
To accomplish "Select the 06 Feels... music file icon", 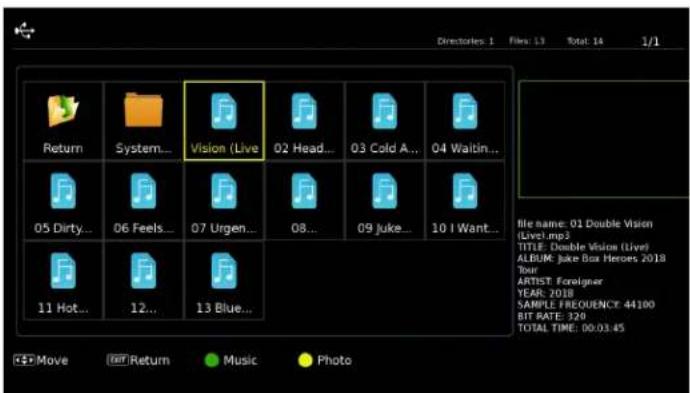I will [143, 191].
